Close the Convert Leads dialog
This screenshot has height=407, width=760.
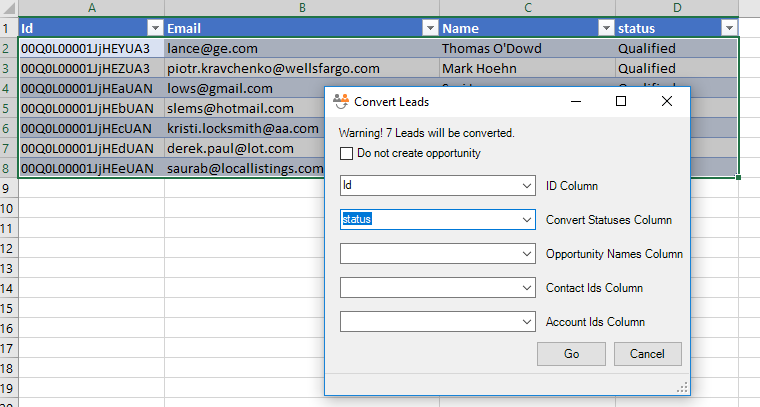point(667,101)
